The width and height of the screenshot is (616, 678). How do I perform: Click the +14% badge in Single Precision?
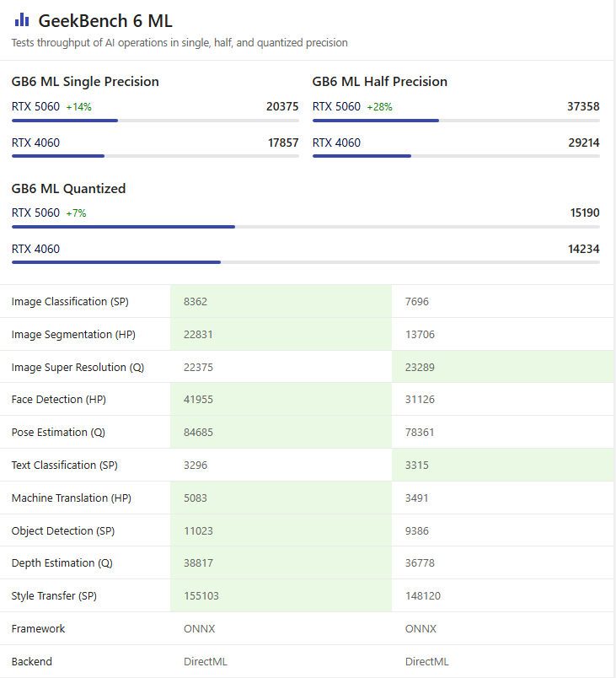click(x=78, y=107)
